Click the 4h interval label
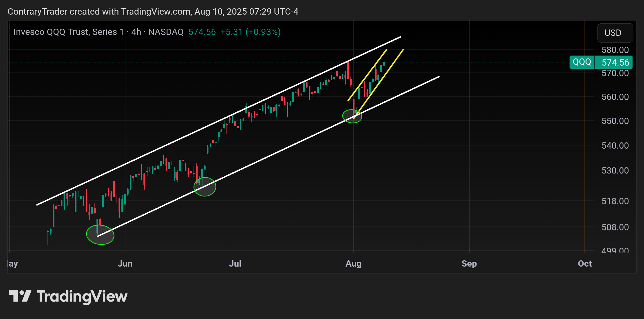This screenshot has width=644, height=319. [136, 32]
